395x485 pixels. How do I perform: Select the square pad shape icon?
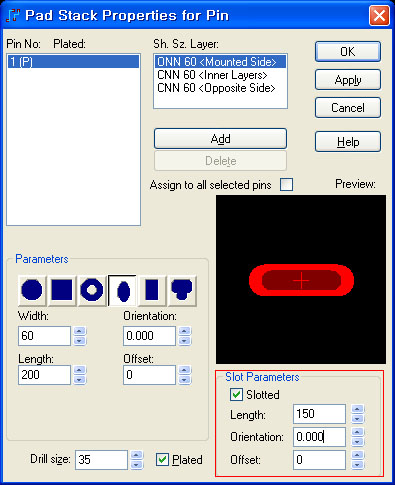tap(62, 290)
